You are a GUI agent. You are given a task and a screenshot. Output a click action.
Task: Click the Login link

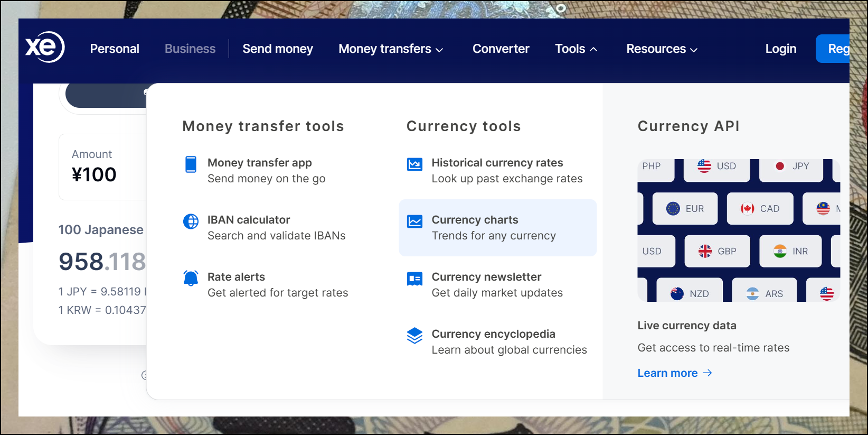click(x=781, y=49)
